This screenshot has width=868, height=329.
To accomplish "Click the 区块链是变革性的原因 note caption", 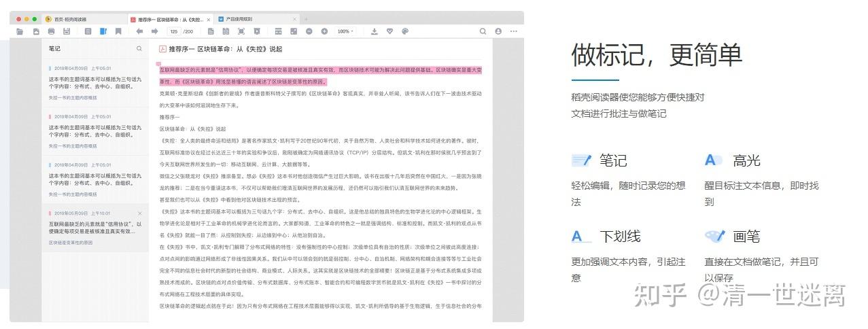I will [x=71, y=242].
